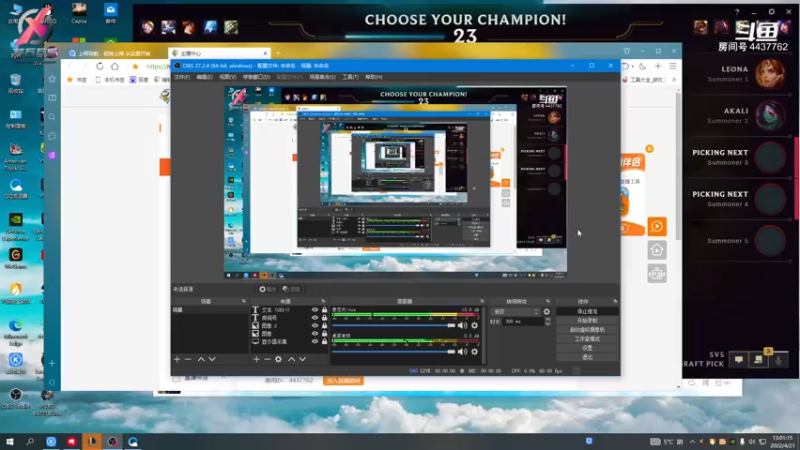Pop out the 混音器 dock panel
This screenshot has width=800, height=450.
click(x=482, y=302)
